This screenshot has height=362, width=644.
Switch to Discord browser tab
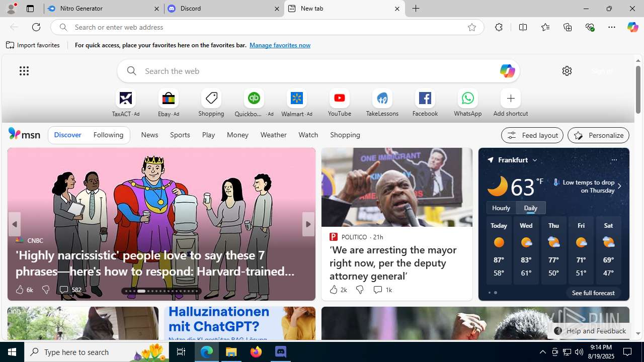coord(223,9)
